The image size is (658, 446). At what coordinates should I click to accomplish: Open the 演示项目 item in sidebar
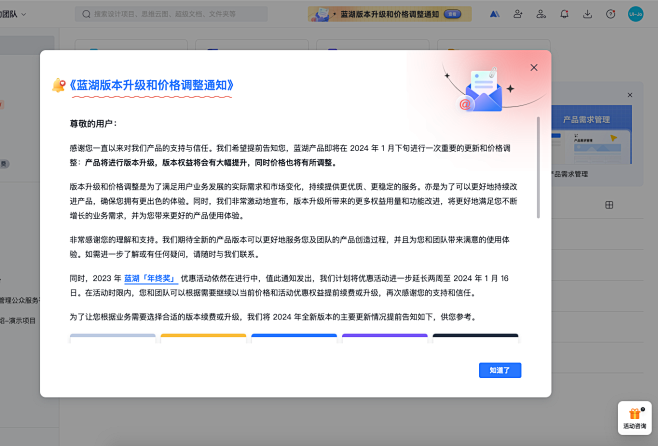pos(18,321)
